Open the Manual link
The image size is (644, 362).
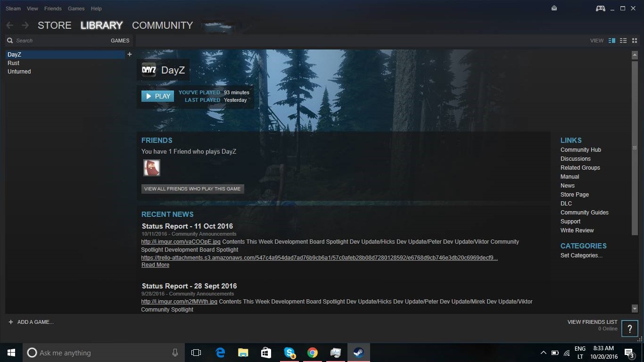click(570, 177)
